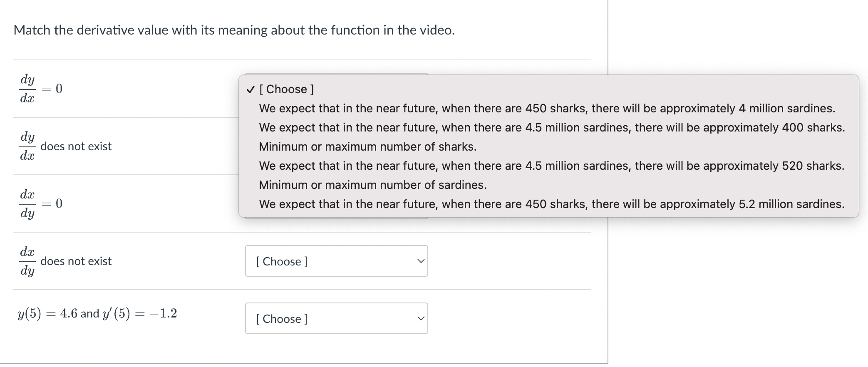The width and height of the screenshot is (868, 367).
Task: Click the y(5) = 4.6 and y'(5) = -1.2 expression
Action: 97,313
